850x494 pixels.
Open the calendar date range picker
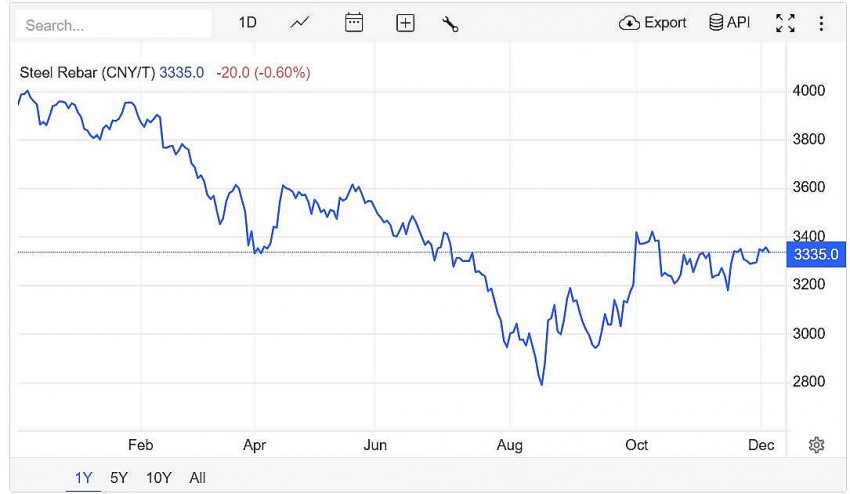354,23
